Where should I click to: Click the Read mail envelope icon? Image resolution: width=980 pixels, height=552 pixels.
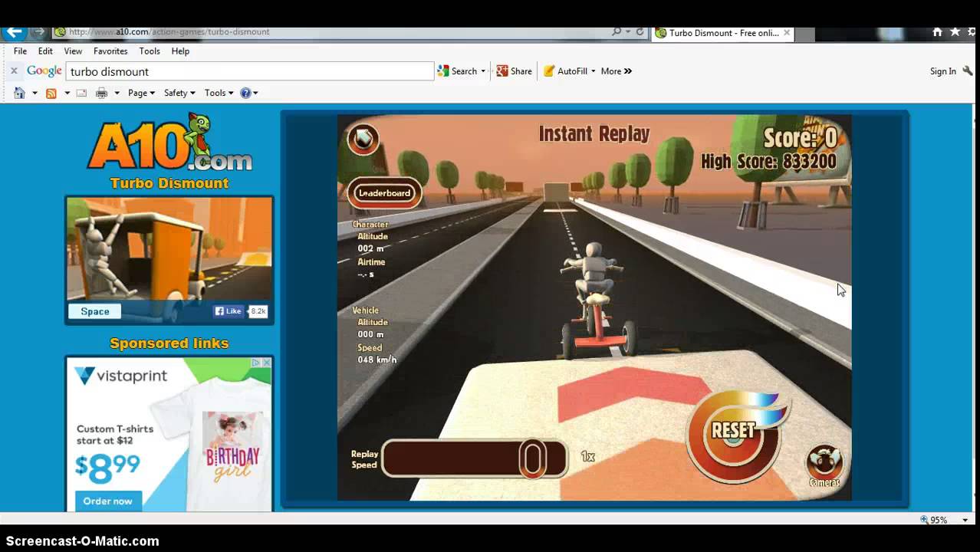(81, 93)
